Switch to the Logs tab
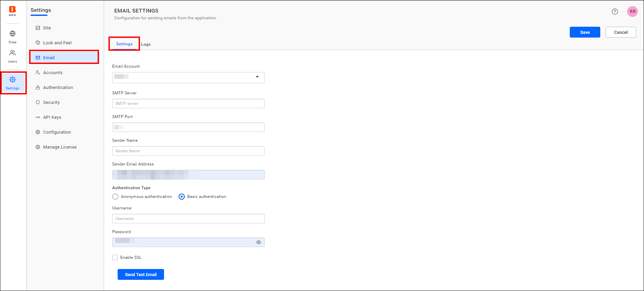The width and height of the screenshot is (644, 291). pos(146,44)
